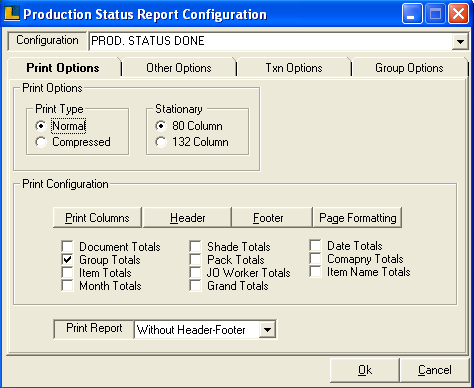The width and height of the screenshot is (474, 388).
Task: Open Page Formatting settings
Action: pos(358,218)
